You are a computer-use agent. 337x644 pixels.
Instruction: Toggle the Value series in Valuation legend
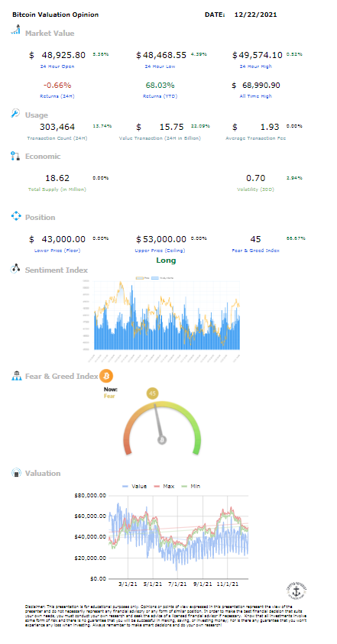click(134, 487)
